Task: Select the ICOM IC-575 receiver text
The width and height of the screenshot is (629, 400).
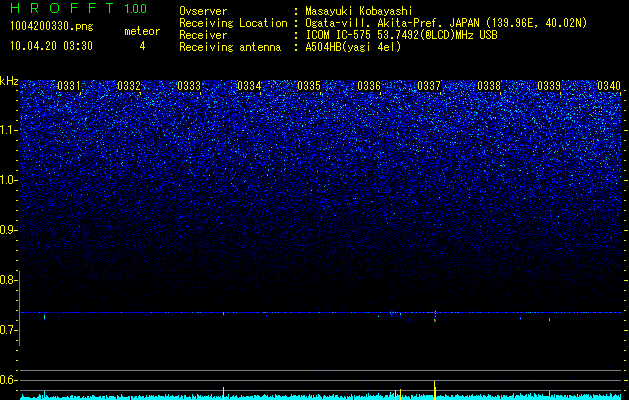Action: tap(401, 35)
